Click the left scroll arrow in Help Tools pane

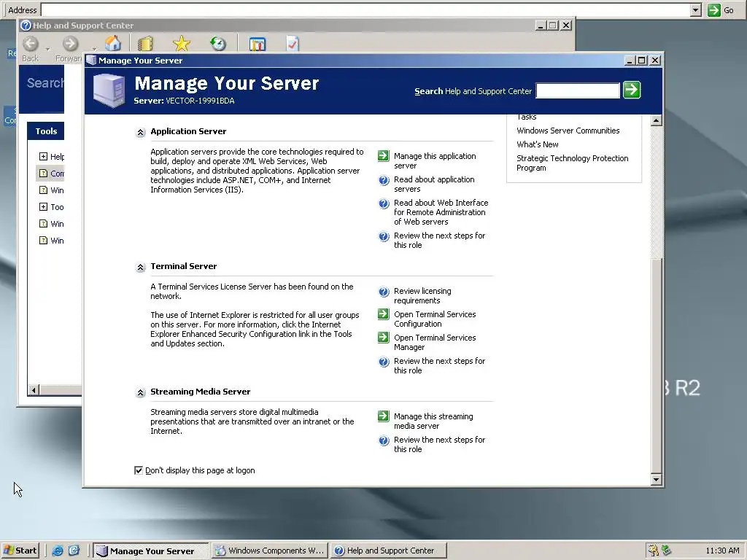tap(34, 390)
